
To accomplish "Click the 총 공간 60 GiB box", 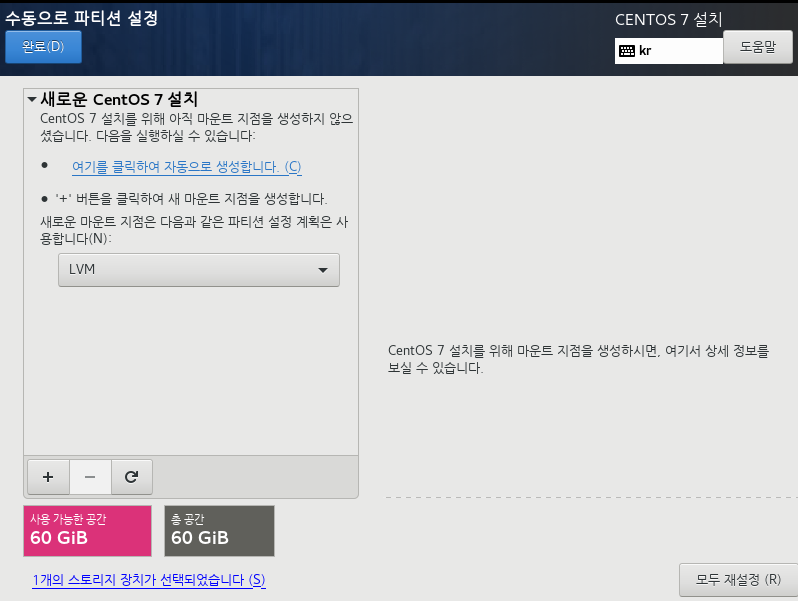I will point(219,531).
